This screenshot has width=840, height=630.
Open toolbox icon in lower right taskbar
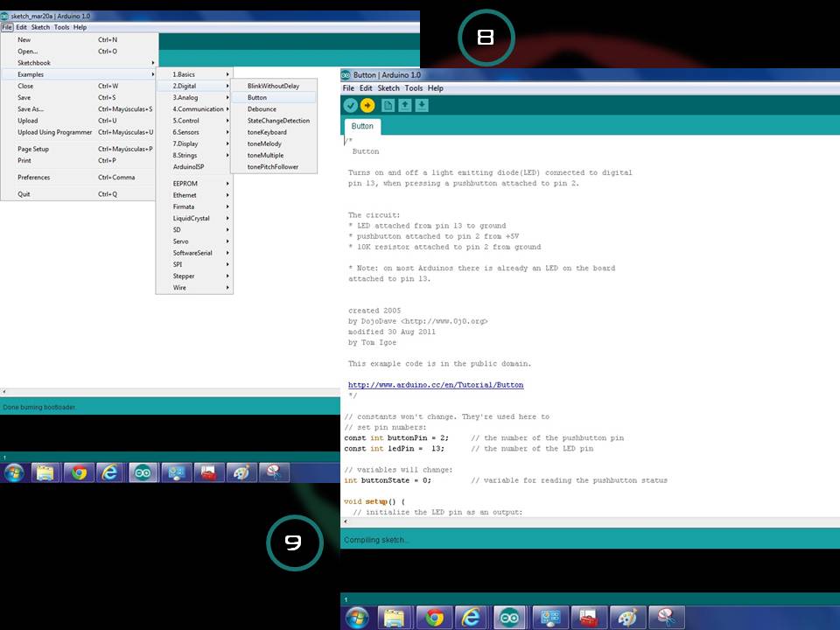tap(589, 618)
